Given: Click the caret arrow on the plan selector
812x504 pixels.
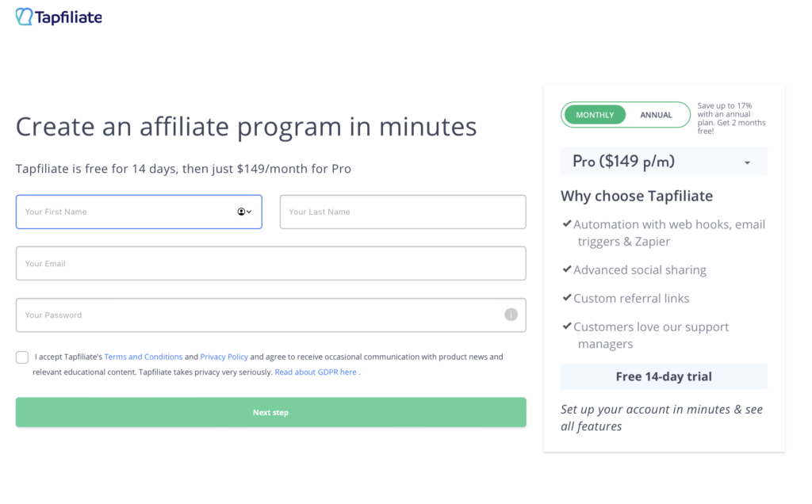Looking at the screenshot, I should click(x=746, y=162).
